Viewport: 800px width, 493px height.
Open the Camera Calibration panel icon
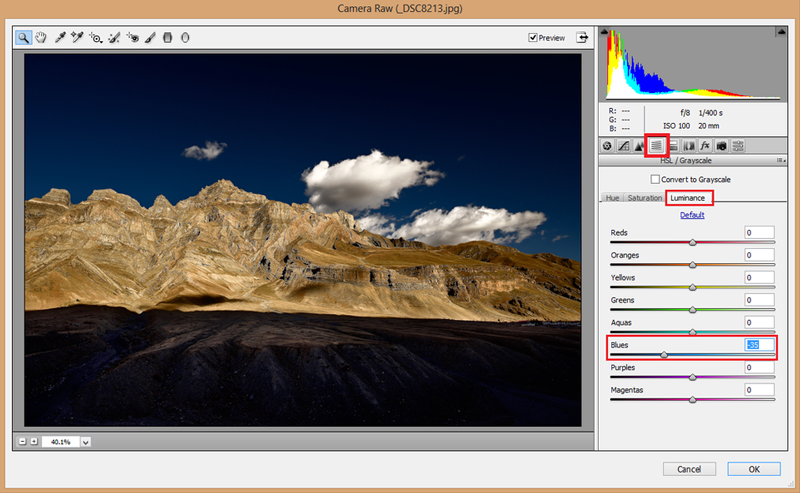click(721, 146)
